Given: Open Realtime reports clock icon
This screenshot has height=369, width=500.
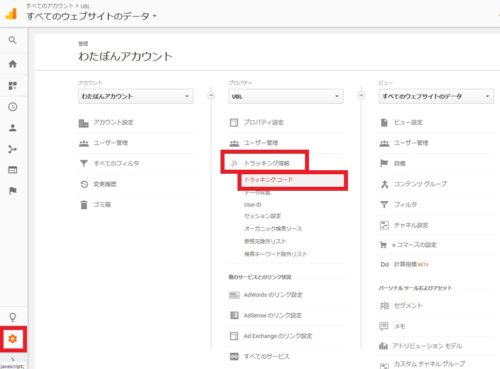Looking at the screenshot, I should (12, 107).
